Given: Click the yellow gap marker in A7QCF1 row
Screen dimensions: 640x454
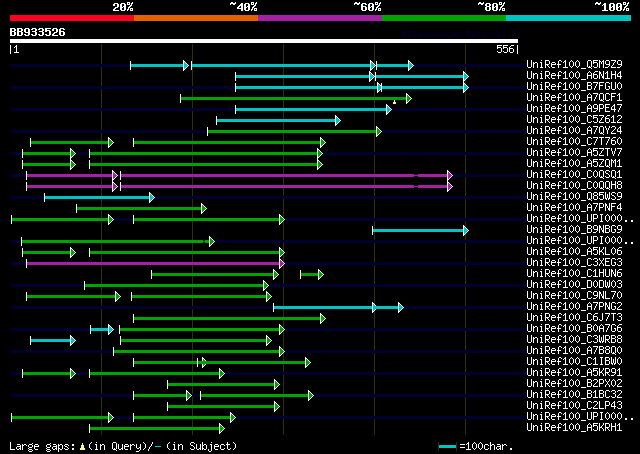Looking at the screenshot, I should [x=394, y=102].
